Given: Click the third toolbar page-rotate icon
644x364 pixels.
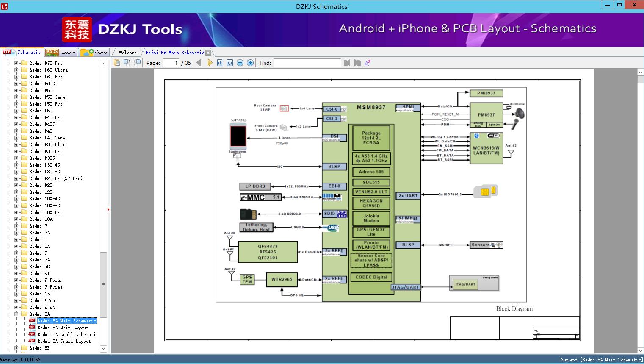Looking at the screenshot, I should pos(137,63).
